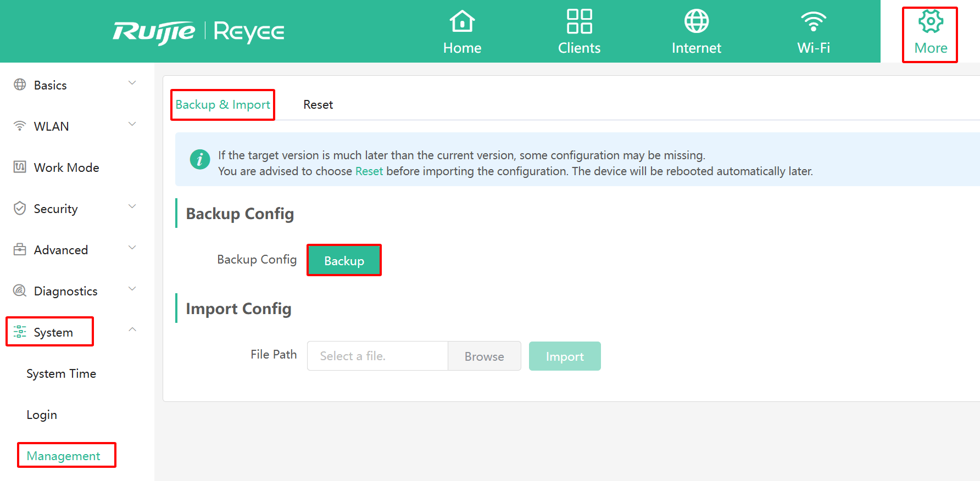Click the Internet globe icon
Image resolution: width=980 pixels, height=481 pixels.
pyautogui.click(x=696, y=21)
